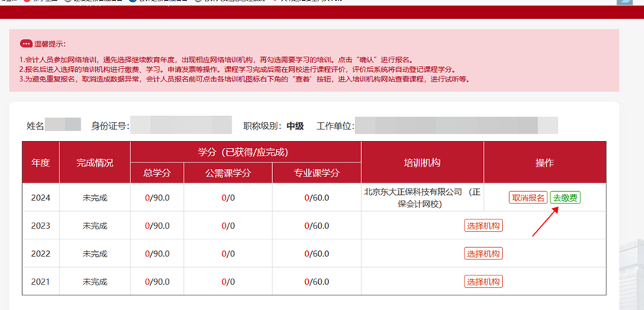Viewport: 644px width, 310px height.
Task: Click the 0/90.0 total credits for 2024
Action: (x=157, y=198)
